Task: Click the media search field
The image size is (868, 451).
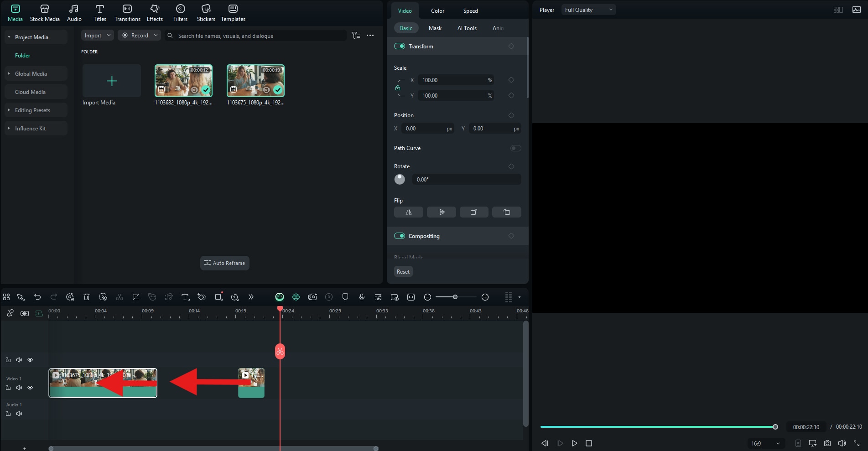Action: click(255, 36)
